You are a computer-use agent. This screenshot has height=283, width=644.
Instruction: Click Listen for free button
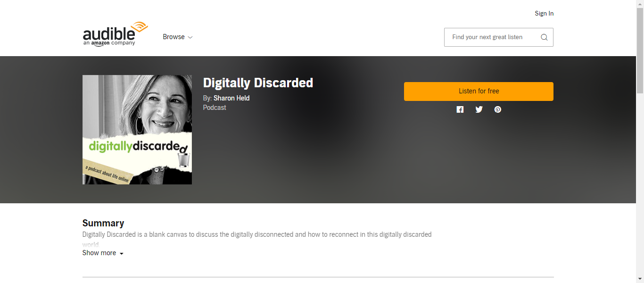(479, 92)
